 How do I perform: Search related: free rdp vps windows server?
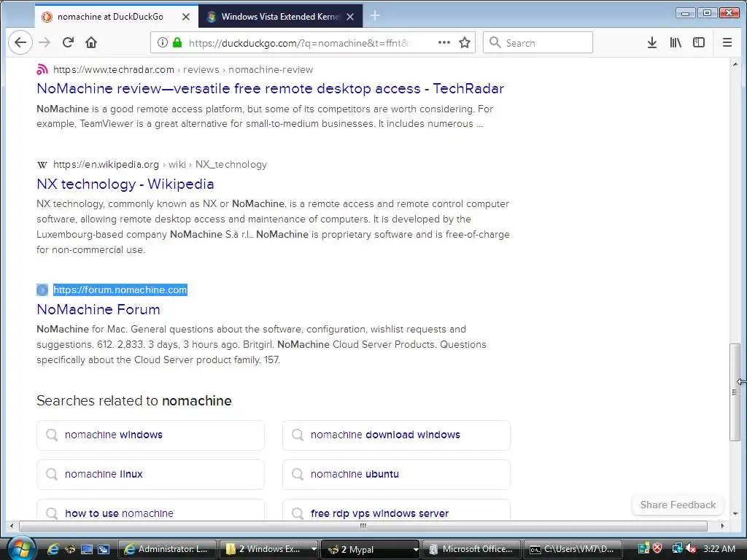(x=396, y=510)
